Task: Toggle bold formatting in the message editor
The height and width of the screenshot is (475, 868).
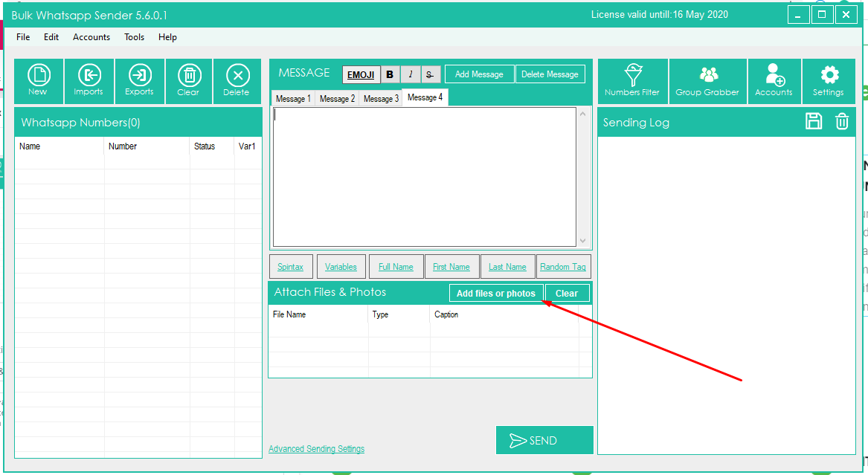Action: (x=390, y=74)
